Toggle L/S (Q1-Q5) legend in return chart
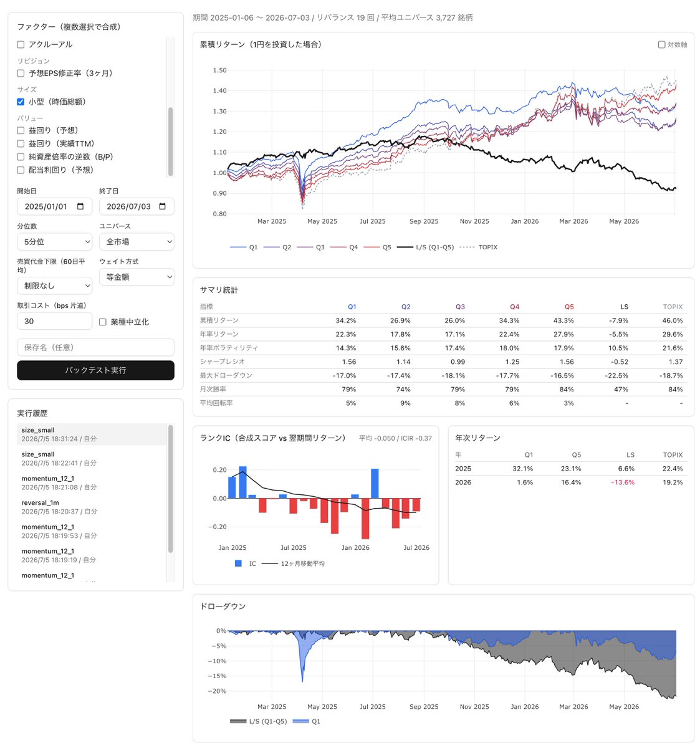Image resolution: width=700 pixels, height=748 pixels. pyautogui.click(x=425, y=247)
